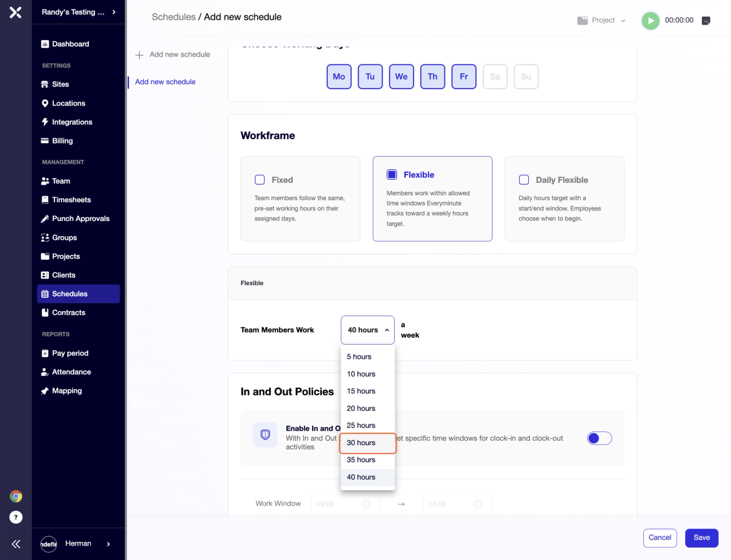This screenshot has width=731, height=560.
Task: Click the Pay period icon
Action: [45, 353]
